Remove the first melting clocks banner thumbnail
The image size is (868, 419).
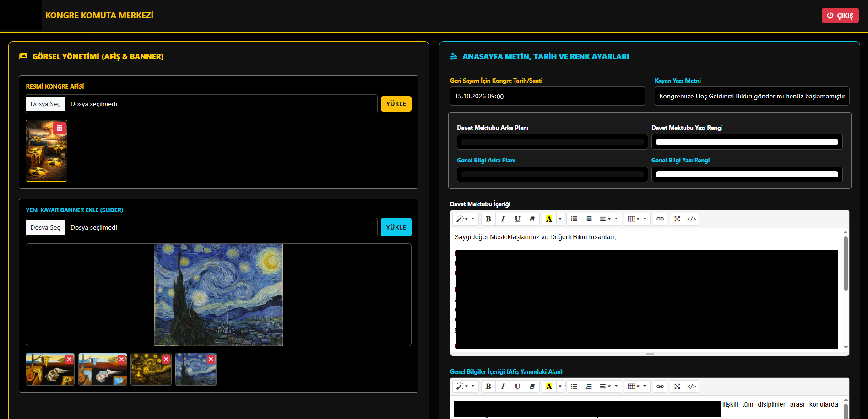tap(69, 360)
